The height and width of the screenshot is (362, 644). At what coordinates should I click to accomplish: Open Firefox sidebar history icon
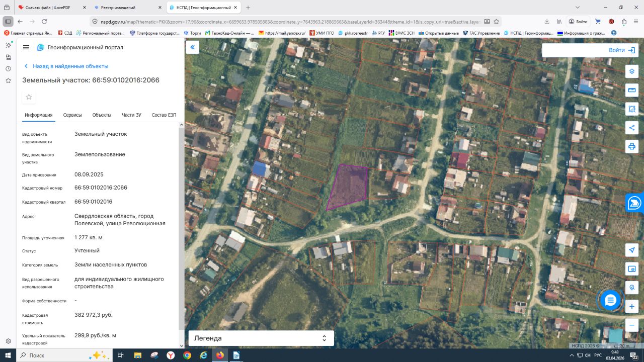[x=8, y=69]
